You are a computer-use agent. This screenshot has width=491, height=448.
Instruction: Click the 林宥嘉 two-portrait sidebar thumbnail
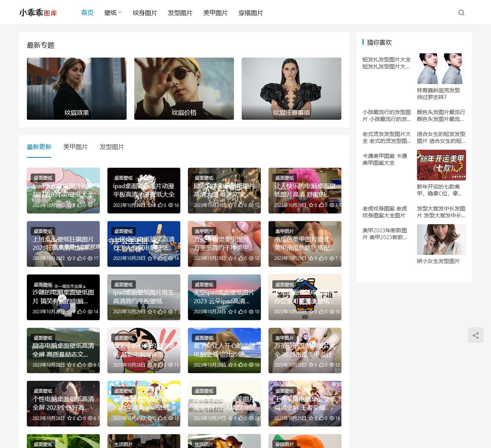coord(442,69)
